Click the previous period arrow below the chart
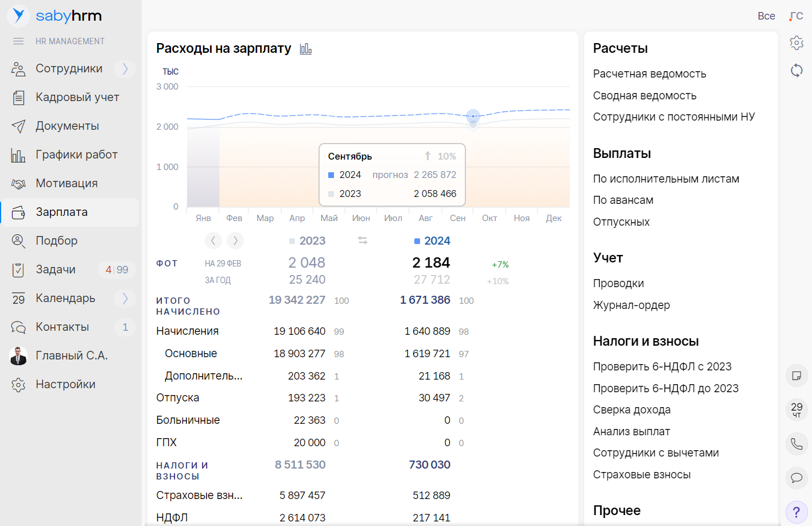The width and height of the screenshot is (812, 526). click(x=213, y=240)
